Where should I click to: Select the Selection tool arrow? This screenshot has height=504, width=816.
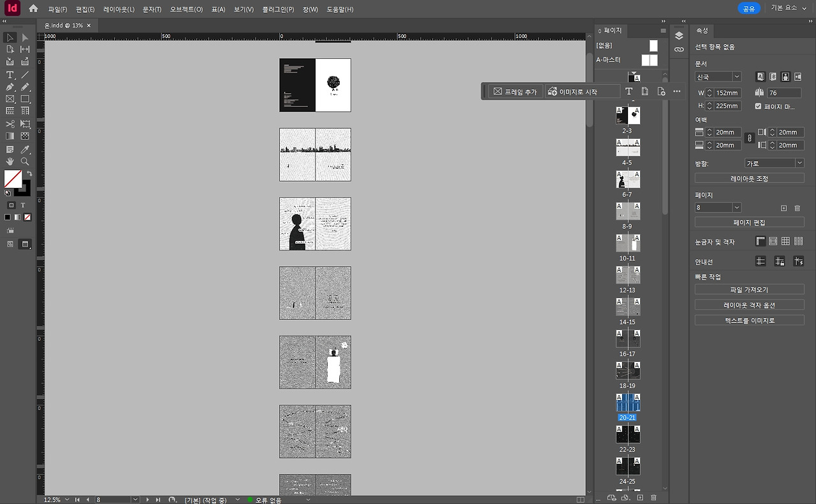[10, 38]
